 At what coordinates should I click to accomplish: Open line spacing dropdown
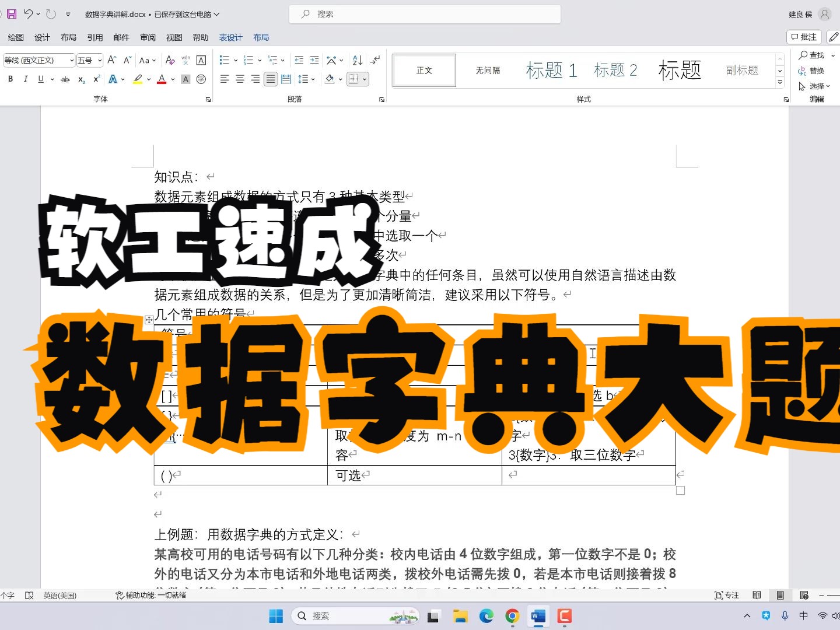click(x=306, y=79)
